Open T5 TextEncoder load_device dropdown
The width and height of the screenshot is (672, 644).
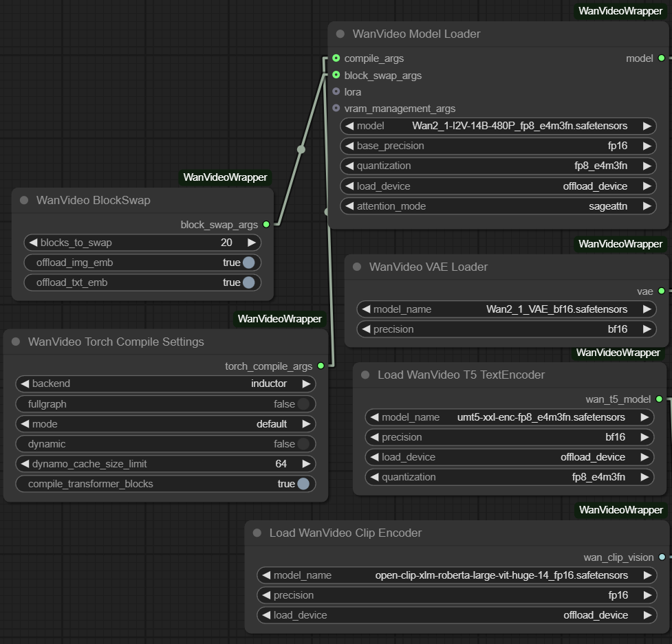510,457
